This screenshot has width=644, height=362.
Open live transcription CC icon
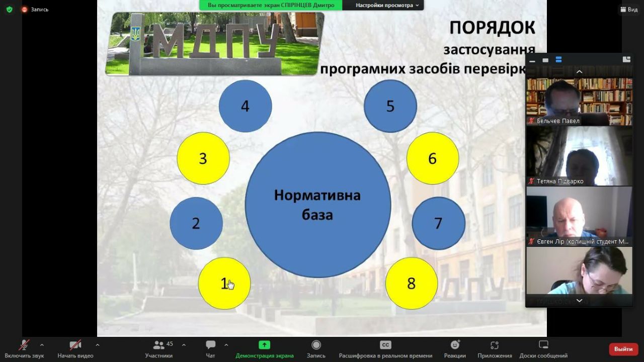(x=385, y=345)
